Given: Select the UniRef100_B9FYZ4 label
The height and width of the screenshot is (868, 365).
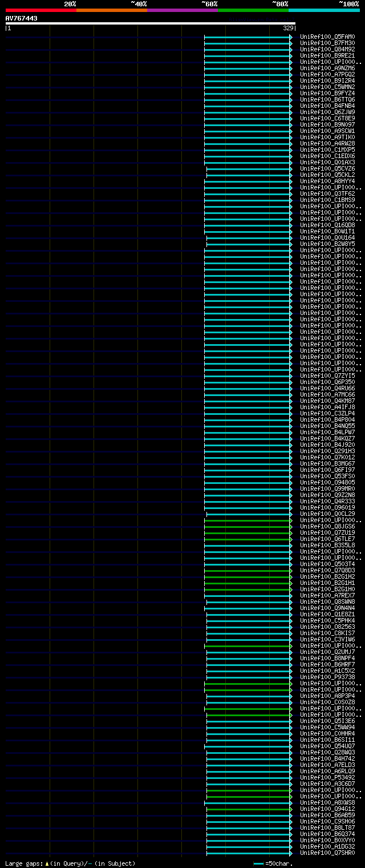Looking at the screenshot, I should [x=327, y=94].
